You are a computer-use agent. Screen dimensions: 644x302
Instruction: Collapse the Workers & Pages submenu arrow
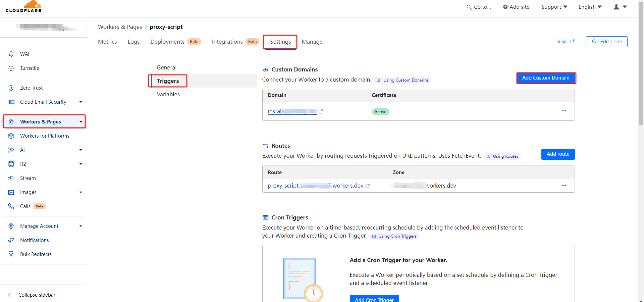point(80,122)
